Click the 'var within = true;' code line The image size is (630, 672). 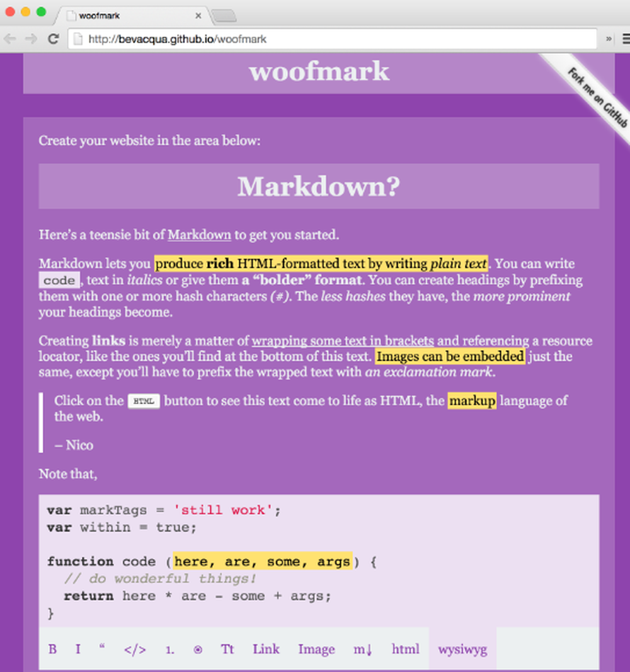[x=122, y=527]
